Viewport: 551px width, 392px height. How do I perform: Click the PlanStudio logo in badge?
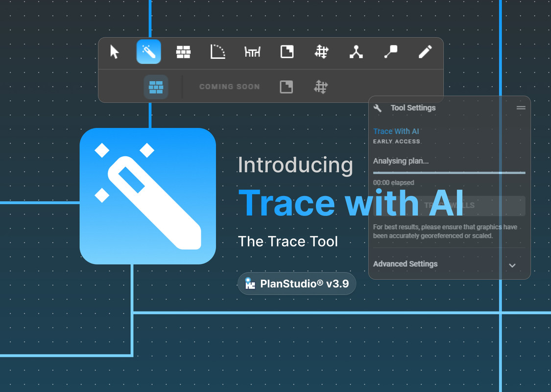click(250, 283)
